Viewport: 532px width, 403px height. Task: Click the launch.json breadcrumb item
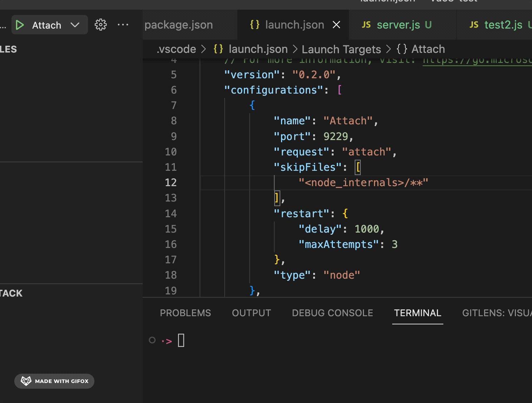point(258,49)
